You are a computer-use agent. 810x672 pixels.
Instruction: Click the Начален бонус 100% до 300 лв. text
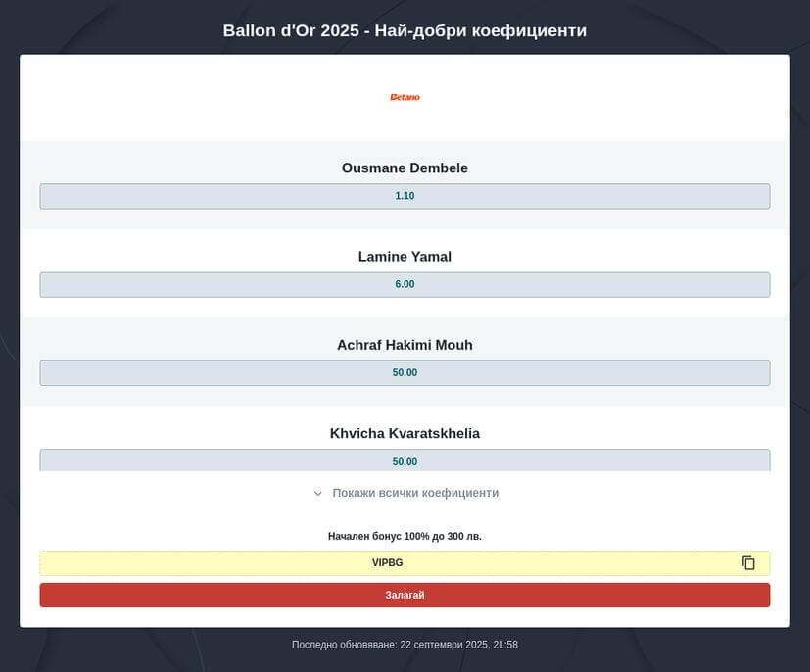(405, 537)
